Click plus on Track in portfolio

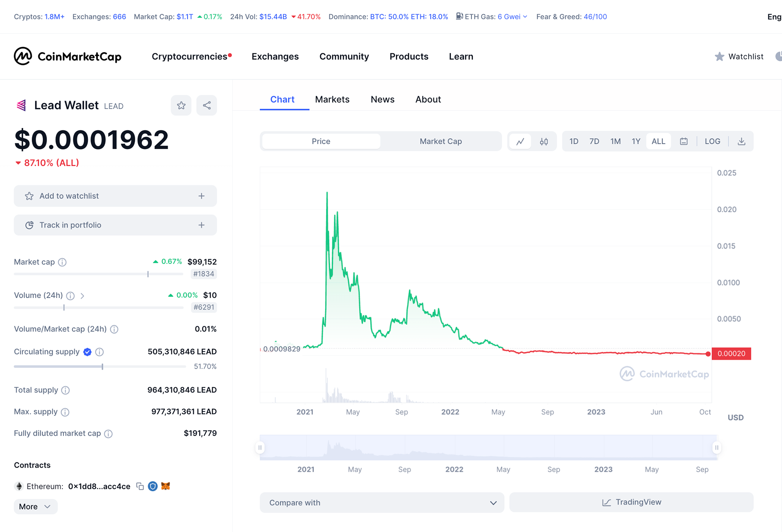(202, 225)
